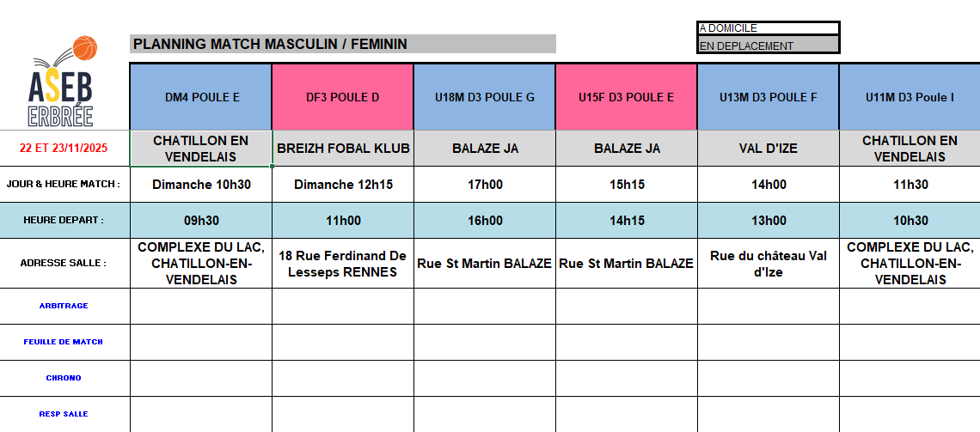Select the RESP SALLE row label

click(64, 414)
